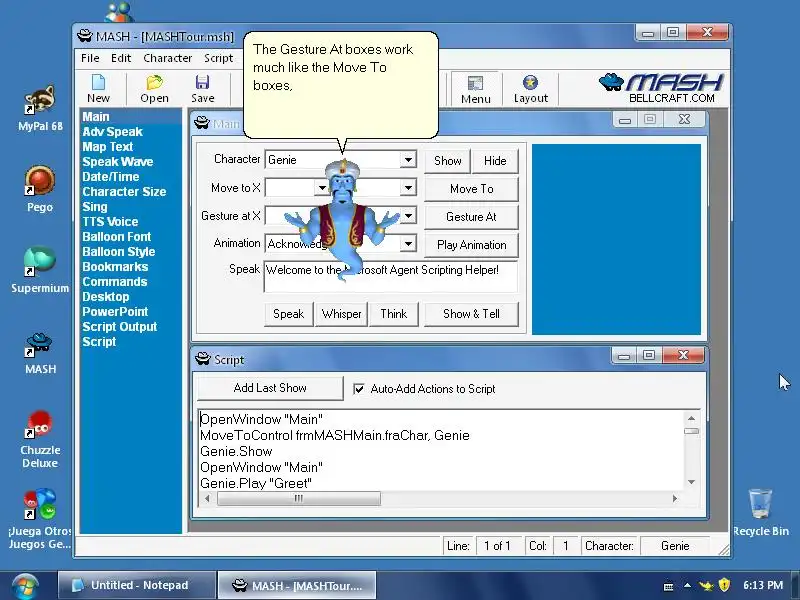Screen dimensions: 800x600
Task: Expand the Move to X dropdown
Action: tap(321, 188)
